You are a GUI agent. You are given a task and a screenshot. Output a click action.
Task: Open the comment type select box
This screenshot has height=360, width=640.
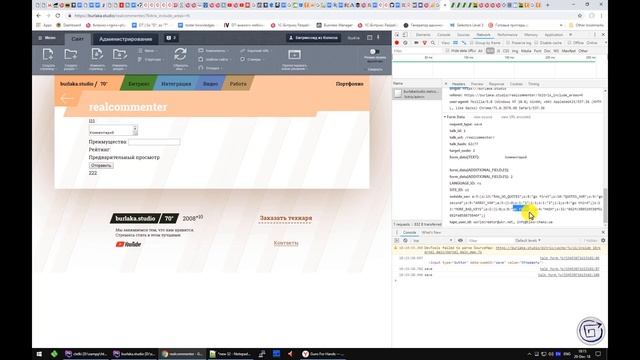113,131
